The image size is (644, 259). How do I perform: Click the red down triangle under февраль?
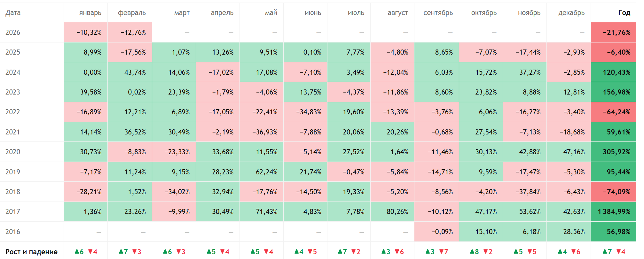pyautogui.click(x=134, y=251)
